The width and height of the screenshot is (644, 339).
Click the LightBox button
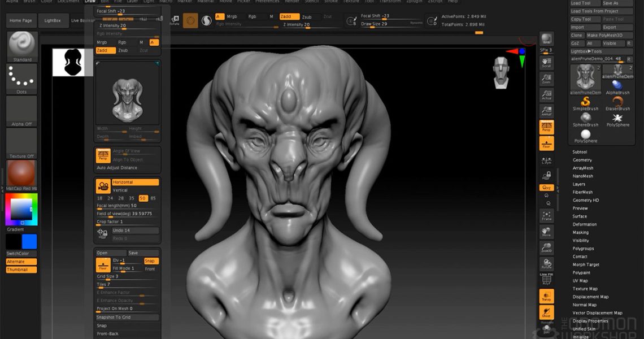54,20
